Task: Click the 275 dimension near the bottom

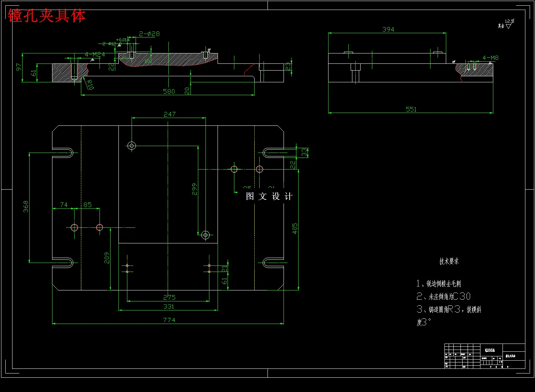Action: coord(169,297)
